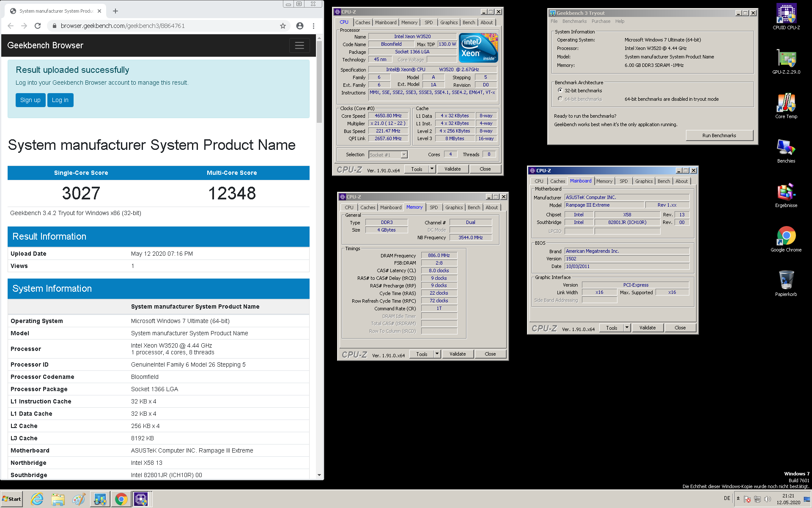This screenshot has height=508, width=812.
Task: Click Multi-Core Score value 12348
Action: coord(232,193)
